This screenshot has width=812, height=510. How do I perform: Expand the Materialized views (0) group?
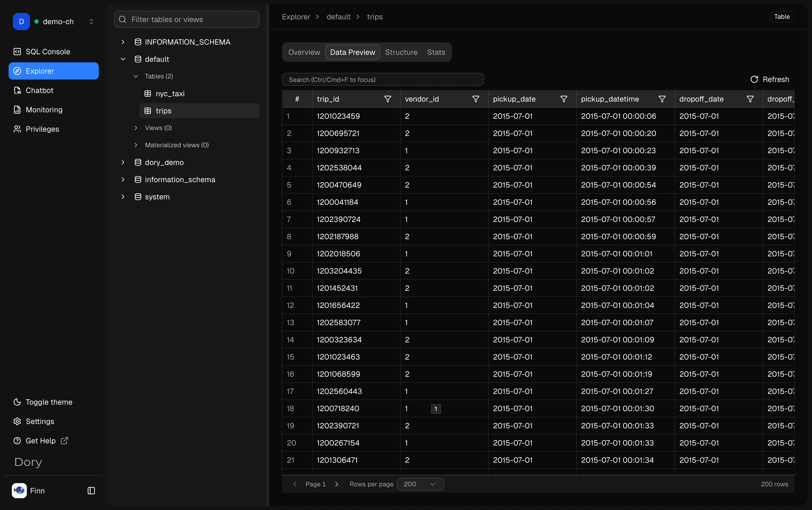(x=136, y=145)
